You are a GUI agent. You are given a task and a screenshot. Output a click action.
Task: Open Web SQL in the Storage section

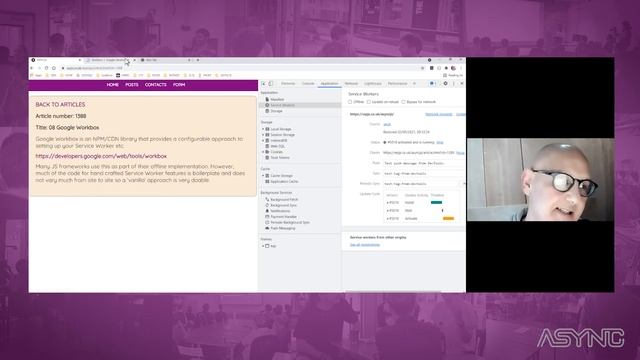[278, 146]
